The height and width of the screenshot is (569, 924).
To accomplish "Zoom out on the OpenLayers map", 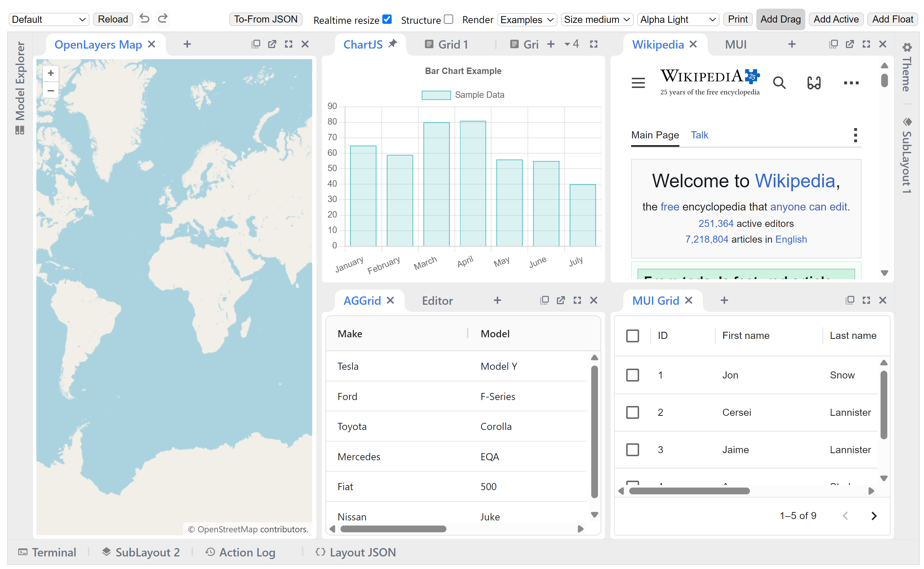I will [x=51, y=90].
